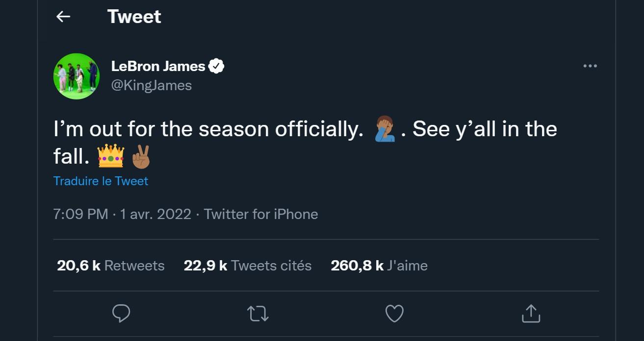The image size is (644, 341).
Task: Click the back arrow icon
Action: click(63, 17)
